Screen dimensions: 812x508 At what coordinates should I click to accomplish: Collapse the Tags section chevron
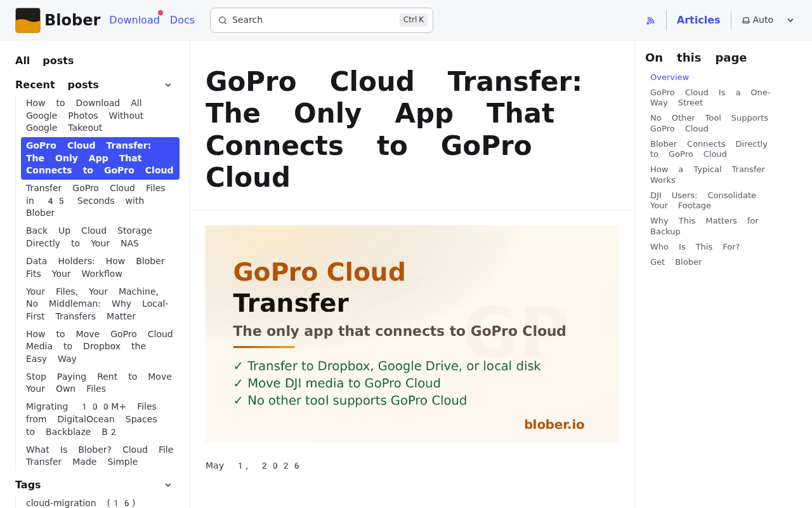click(168, 485)
